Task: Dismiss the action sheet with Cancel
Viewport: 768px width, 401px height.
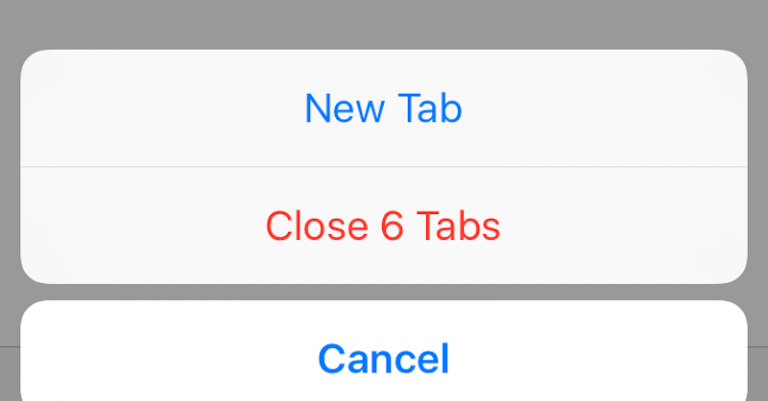Action: coord(384,351)
